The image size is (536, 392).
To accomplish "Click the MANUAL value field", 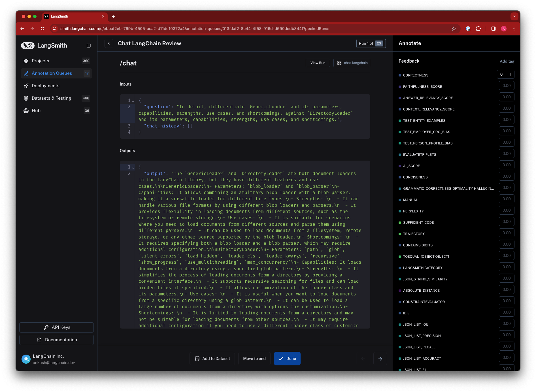I will click(507, 199).
